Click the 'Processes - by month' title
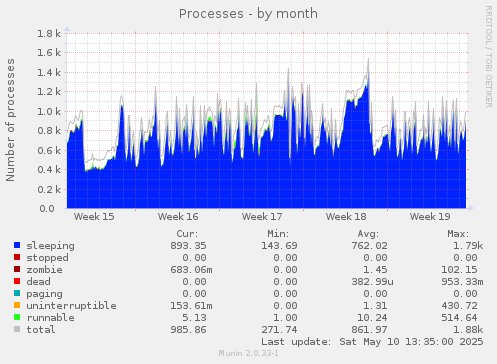The height and width of the screenshot is (364, 497). pos(248,14)
